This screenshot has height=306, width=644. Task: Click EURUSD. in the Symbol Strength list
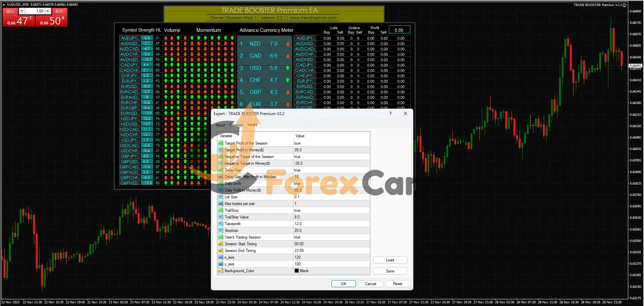click(129, 86)
